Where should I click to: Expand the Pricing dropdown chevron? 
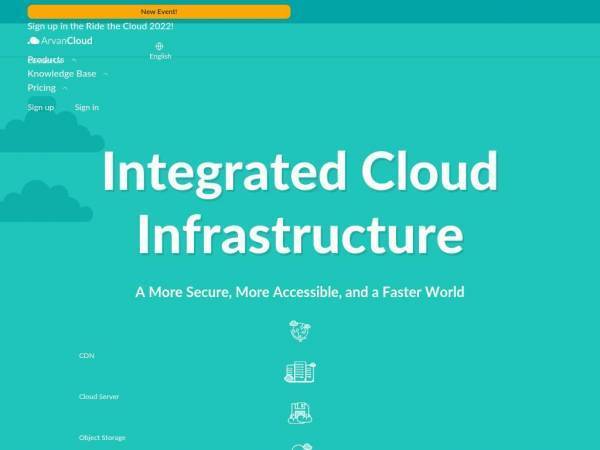point(65,88)
